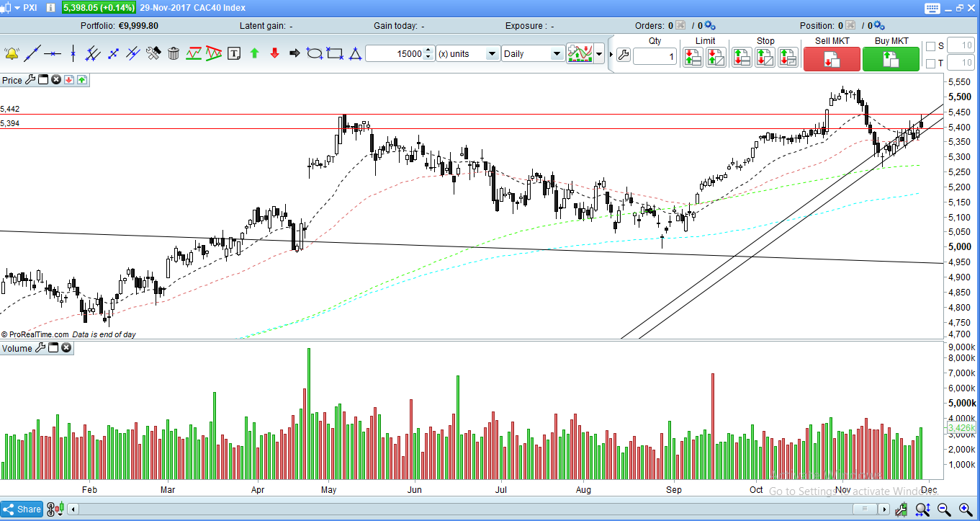Image resolution: width=980 pixels, height=521 pixels.
Task: Select the red triangle pattern tool
Action: click(x=214, y=53)
